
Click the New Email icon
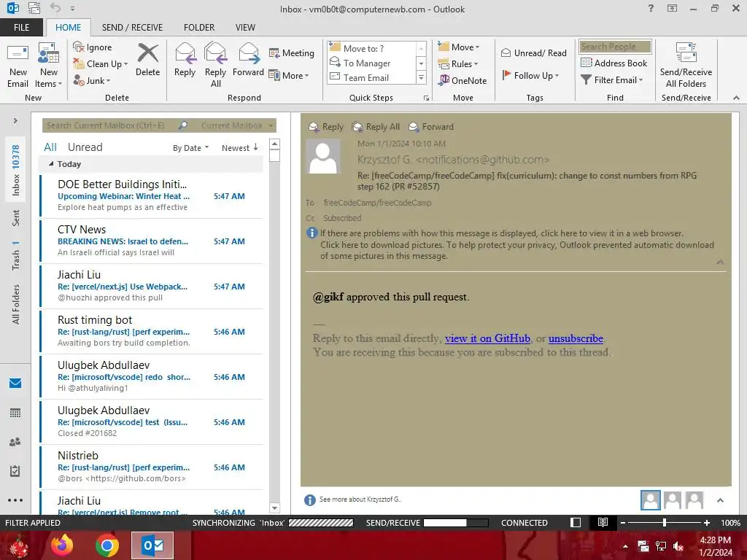click(18, 53)
